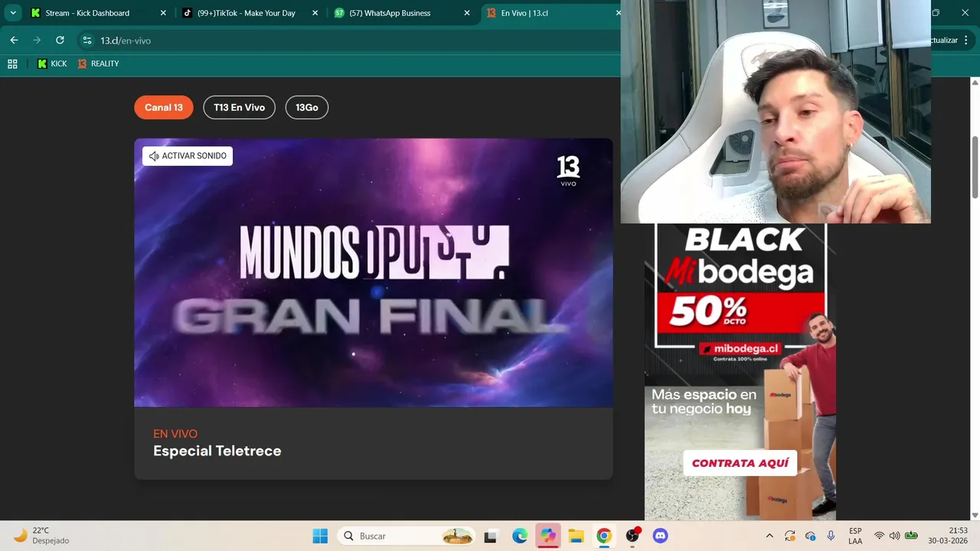View site information icon in address bar
Image resolution: width=980 pixels, height=551 pixels.
click(x=87, y=40)
